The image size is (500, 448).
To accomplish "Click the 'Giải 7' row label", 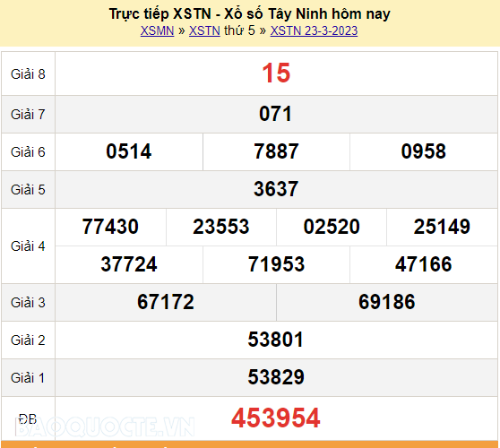I will coord(28,115).
